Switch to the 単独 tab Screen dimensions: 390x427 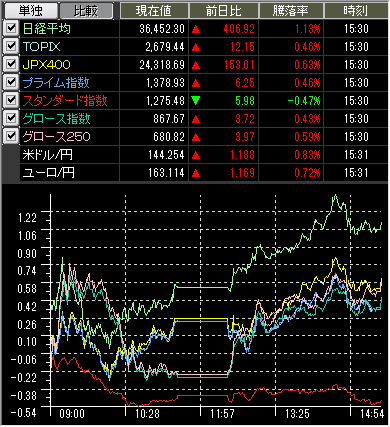point(30,10)
